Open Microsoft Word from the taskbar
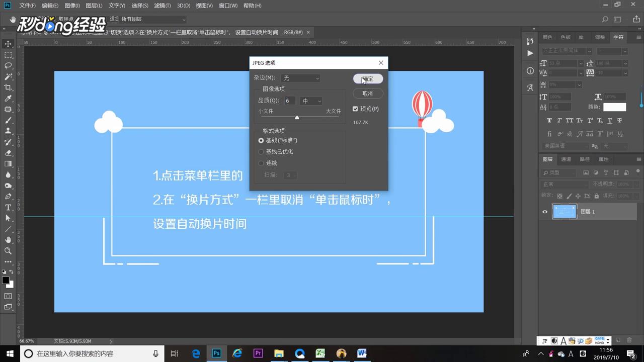The image size is (644, 362). pos(362,353)
